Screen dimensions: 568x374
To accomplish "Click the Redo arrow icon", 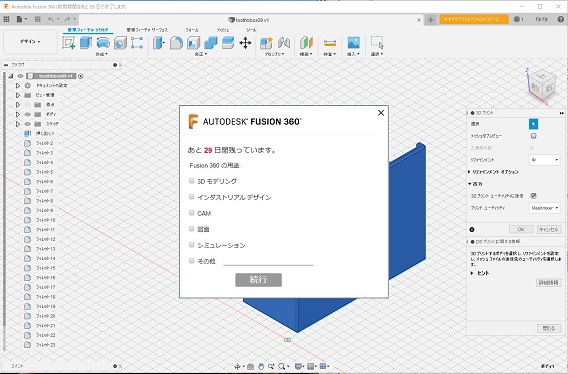I will (x=67, y=19).
